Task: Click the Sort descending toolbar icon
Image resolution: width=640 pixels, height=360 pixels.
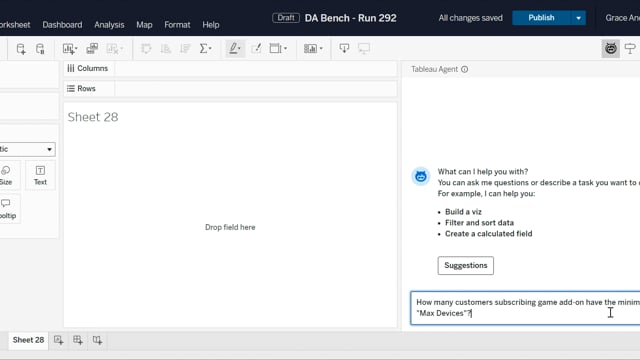Action: click(x=185, y=49)
